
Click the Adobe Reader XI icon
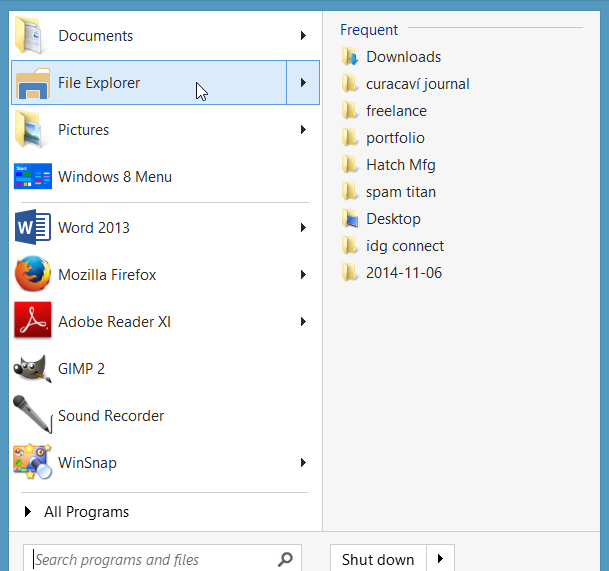[x=33, y=320]
